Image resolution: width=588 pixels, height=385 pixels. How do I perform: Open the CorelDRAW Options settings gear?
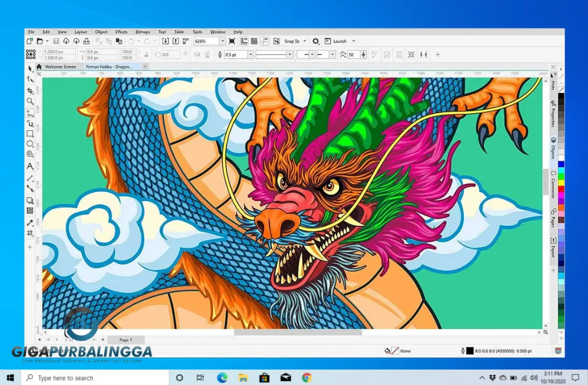tap(315, 40)
